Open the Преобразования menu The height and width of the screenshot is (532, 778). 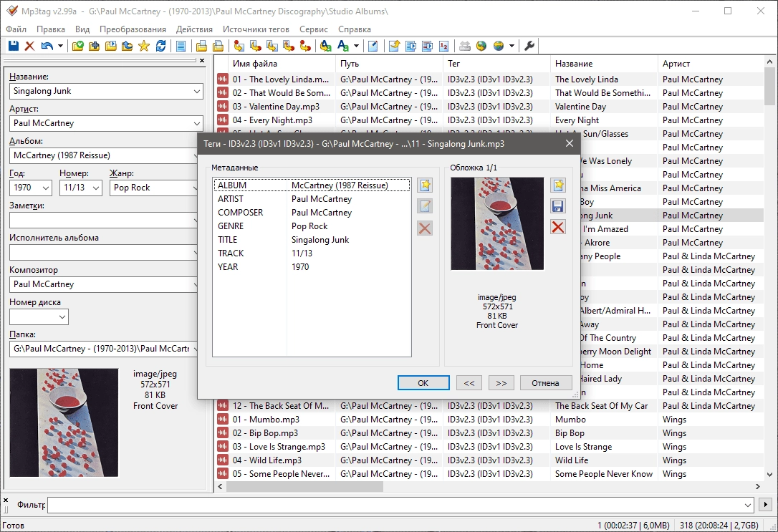[133, 29]
